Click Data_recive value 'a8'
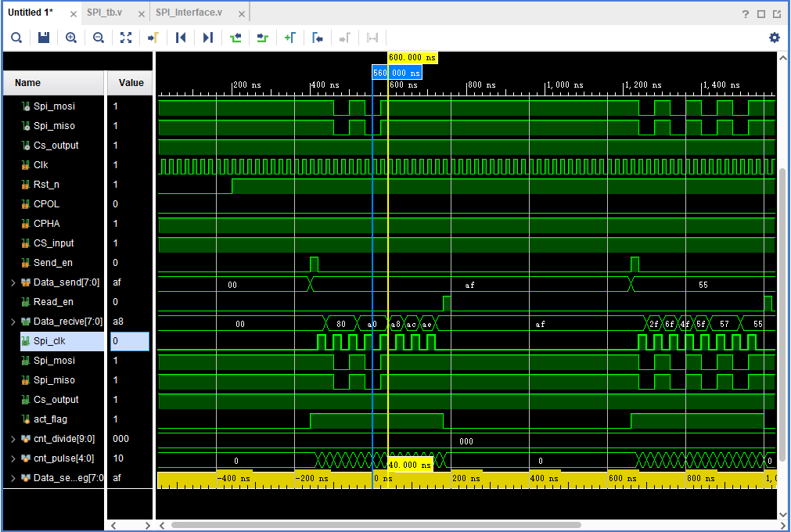Viewport: 791px width, 532px height. (118, 322)
